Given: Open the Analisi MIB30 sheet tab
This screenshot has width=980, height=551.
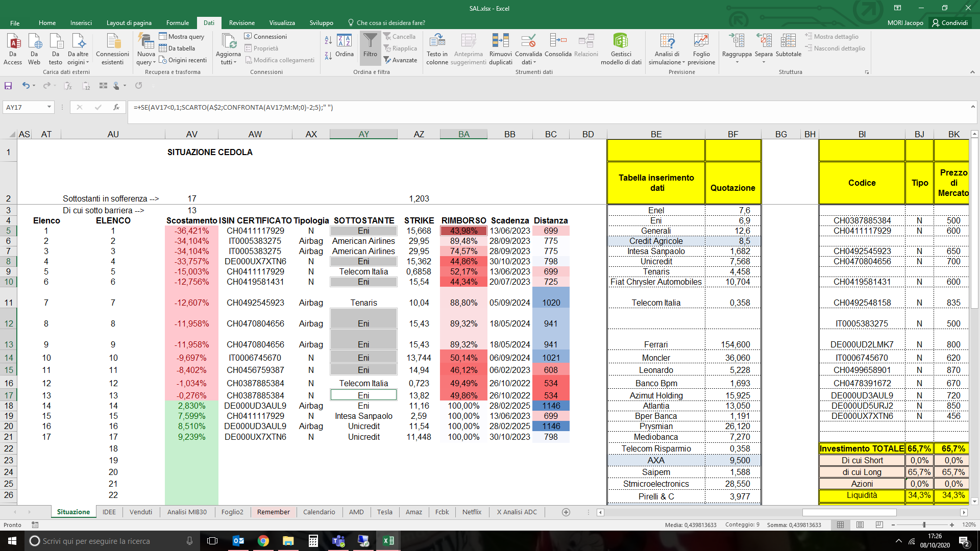Looking at the screenshot, I should (x=187, y=512).
